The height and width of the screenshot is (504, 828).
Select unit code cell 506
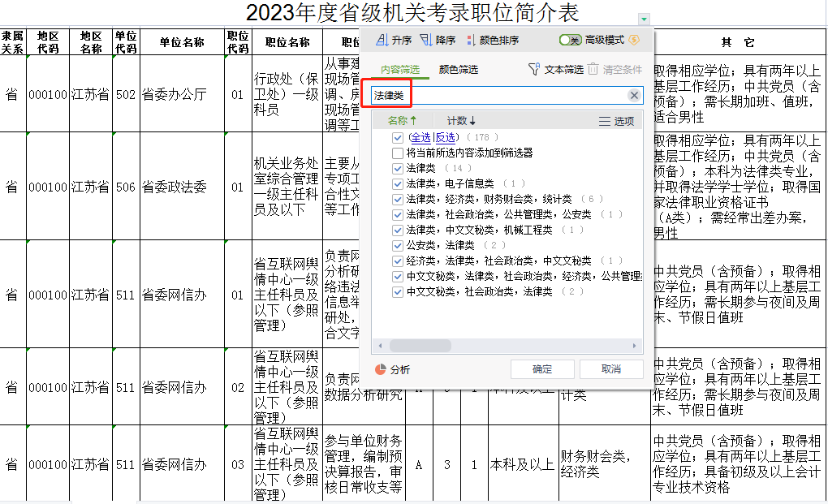(126, 187)
